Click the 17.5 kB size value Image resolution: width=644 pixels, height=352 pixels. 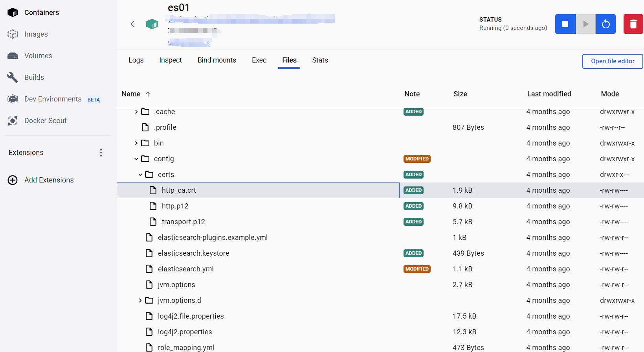point(464,316)
